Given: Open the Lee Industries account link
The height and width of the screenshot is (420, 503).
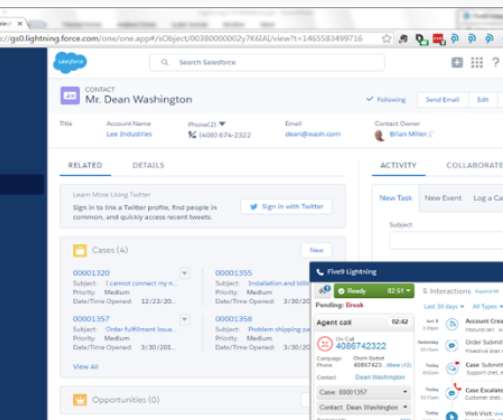Looking at the screenshot, I should pos(129,134).
